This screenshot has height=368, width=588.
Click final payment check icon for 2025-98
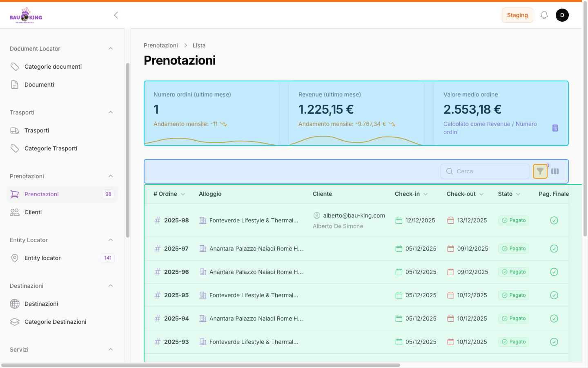pyautogui.click(x=554, y=220)
